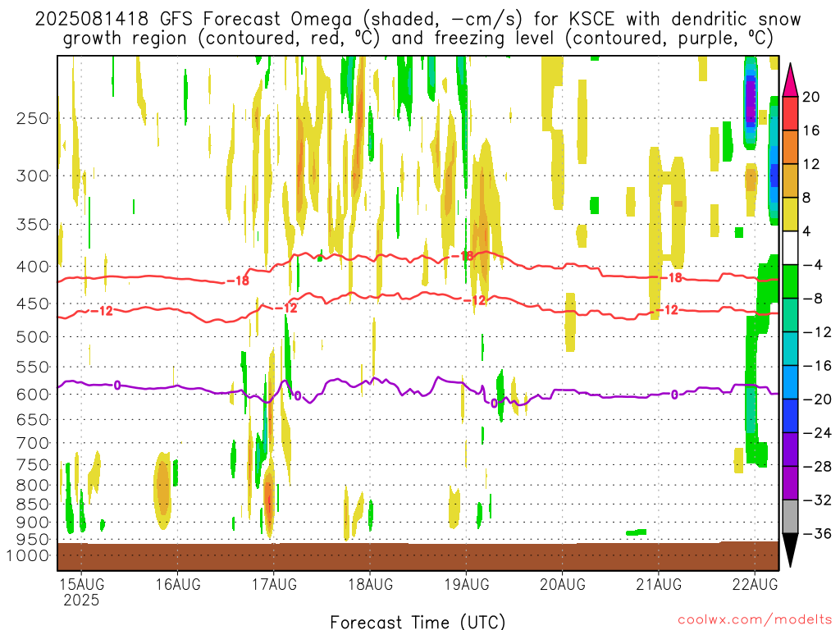Click the 2025 year label below 15AUG
The height and width of the screenshot is (630, 840).
tap(81, 600)
